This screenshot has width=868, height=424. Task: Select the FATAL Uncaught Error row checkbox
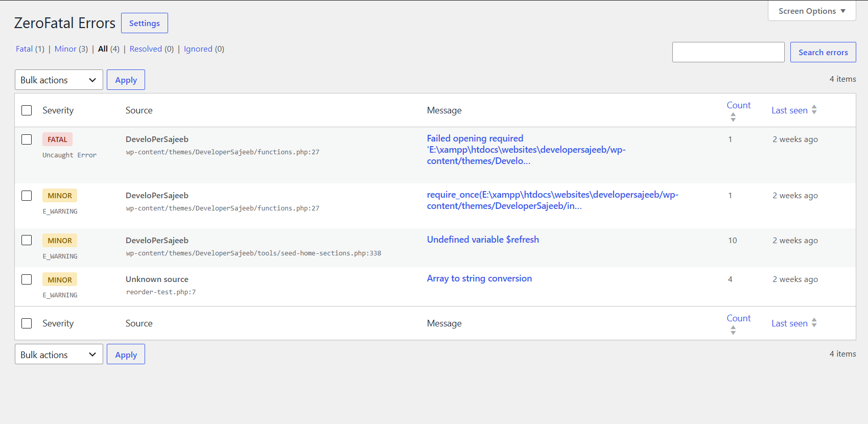pyautogui.click(x=27, y=139)
